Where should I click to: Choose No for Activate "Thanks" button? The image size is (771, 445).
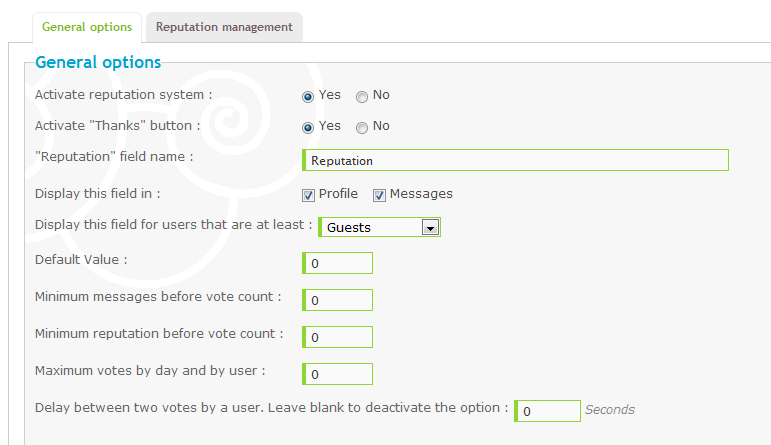(x=362, y=128)
